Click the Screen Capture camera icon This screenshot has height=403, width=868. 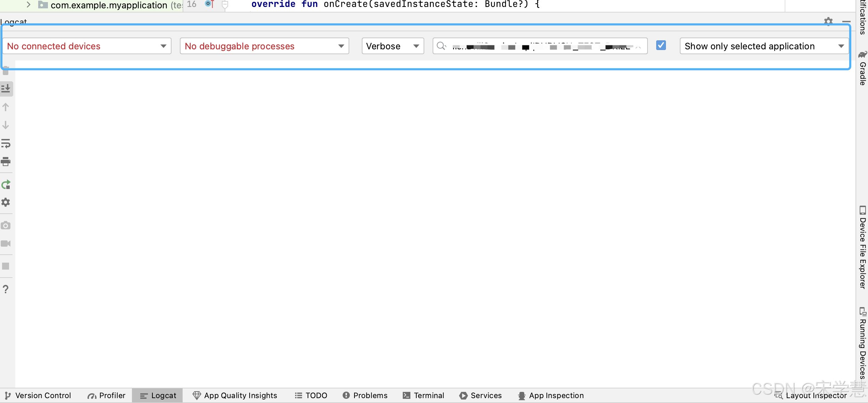coord(6,225)
